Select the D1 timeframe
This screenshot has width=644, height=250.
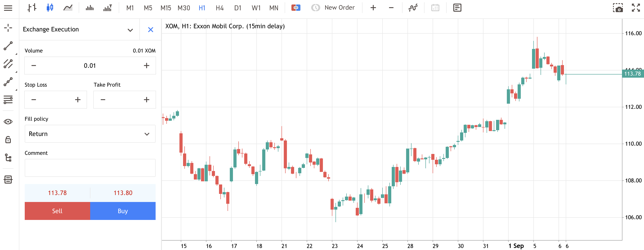tap(237, 8)
